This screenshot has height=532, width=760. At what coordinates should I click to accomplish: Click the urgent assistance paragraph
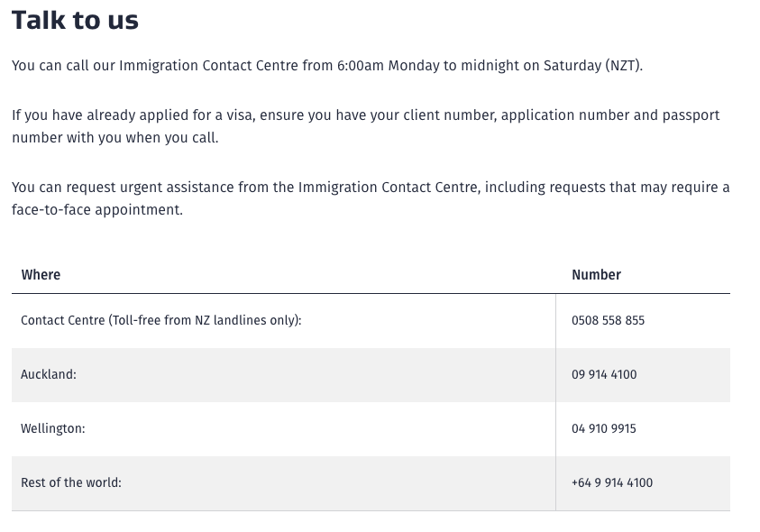click(x=371, y=198)
